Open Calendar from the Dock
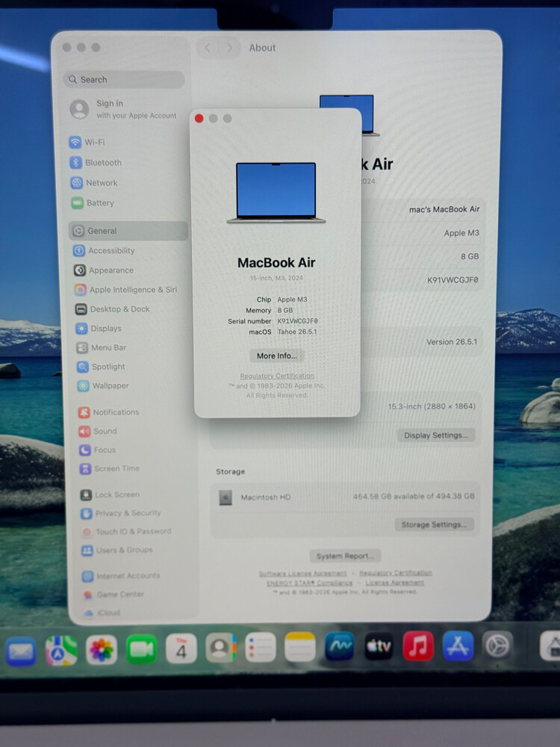Screen dimensions: 560x747 tap(181, 648)
